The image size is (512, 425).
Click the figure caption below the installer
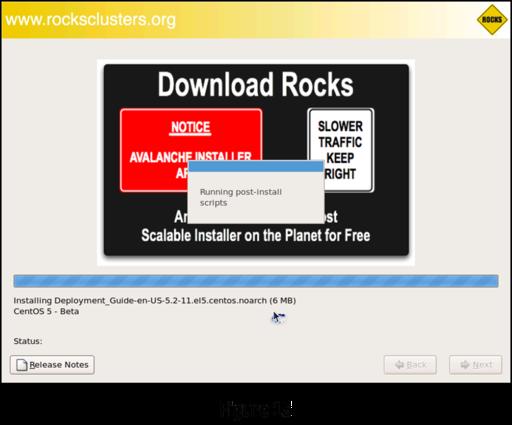point(257,409)
